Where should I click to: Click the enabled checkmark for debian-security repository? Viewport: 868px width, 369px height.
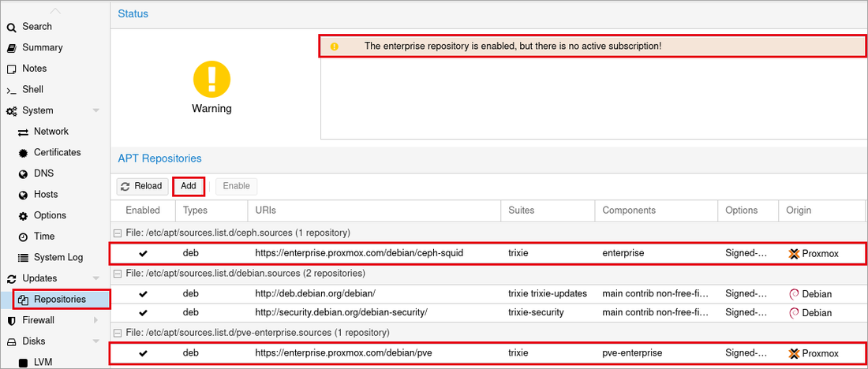(144, 312)
